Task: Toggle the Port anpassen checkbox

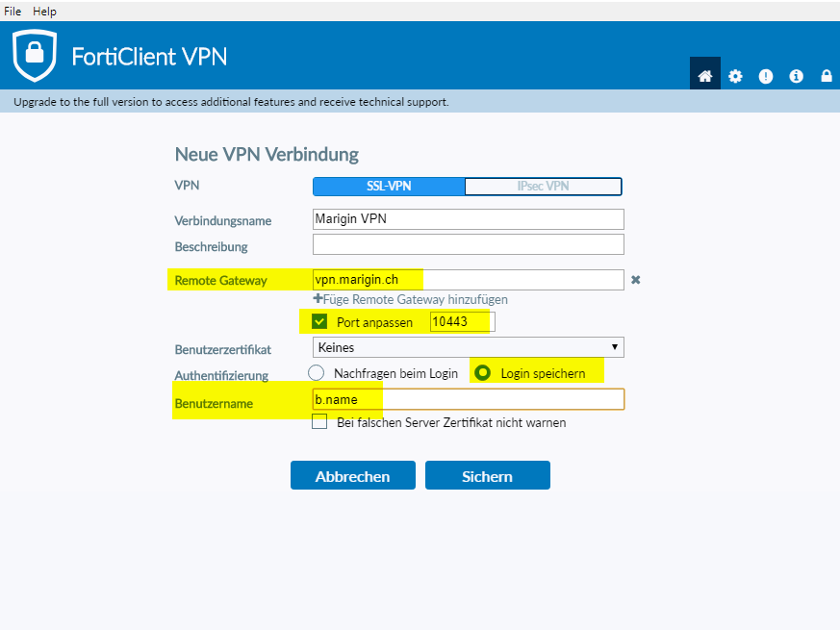Action: [320, 321]
